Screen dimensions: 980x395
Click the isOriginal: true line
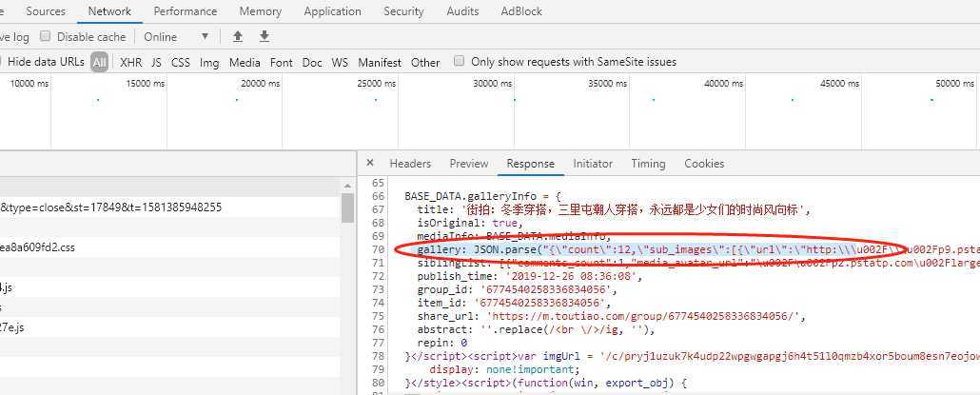pos(470,223)
